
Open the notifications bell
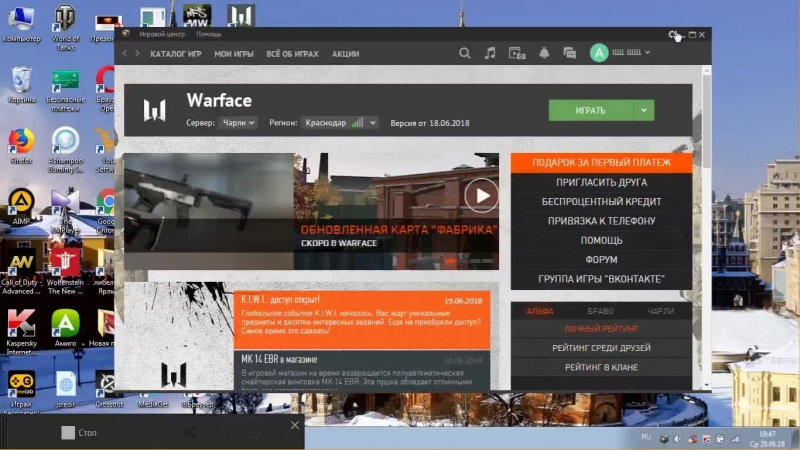click(x=544, y=53)
